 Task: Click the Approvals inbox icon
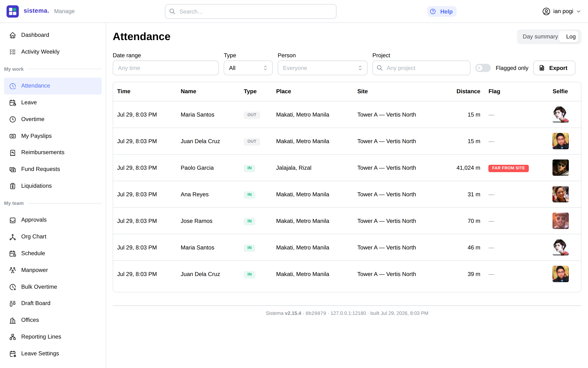pyautogui.click(x=13, y=220)
